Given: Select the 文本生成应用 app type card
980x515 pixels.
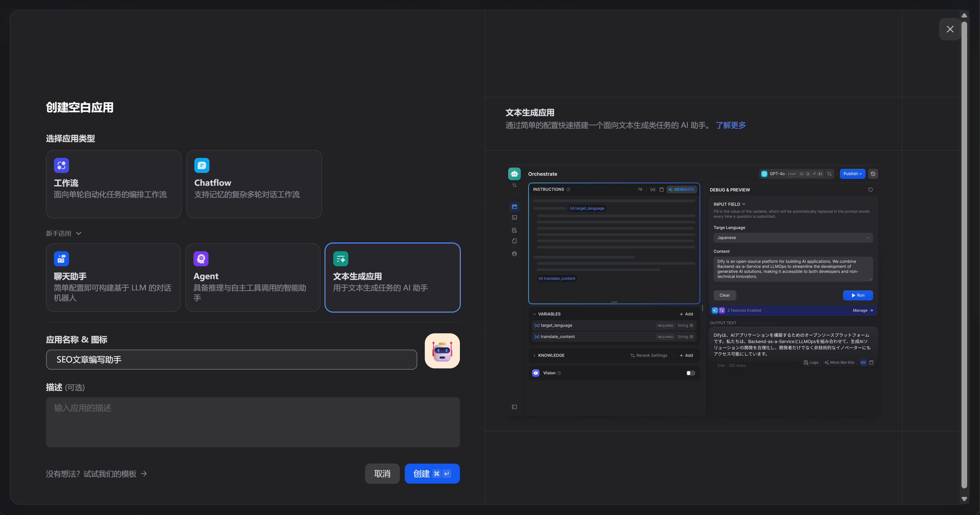Looking at the screenshot, I should 392,278.
